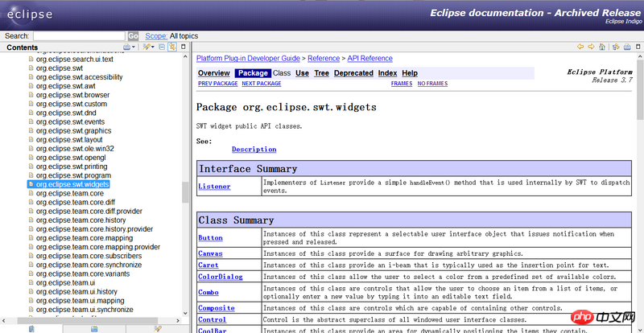Open the Help navigation tab

(410, 73)
